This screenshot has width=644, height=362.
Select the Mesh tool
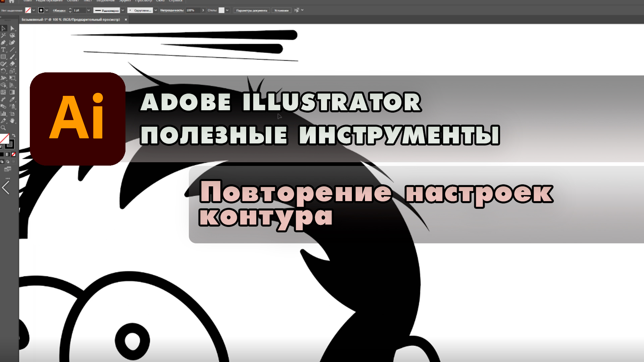[x=4, y=92]
